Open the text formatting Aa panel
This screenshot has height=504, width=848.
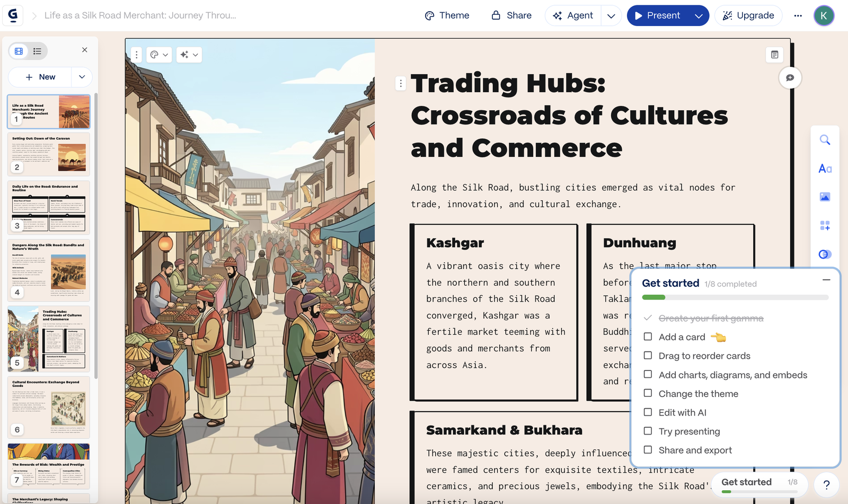[x=825, y=169]
